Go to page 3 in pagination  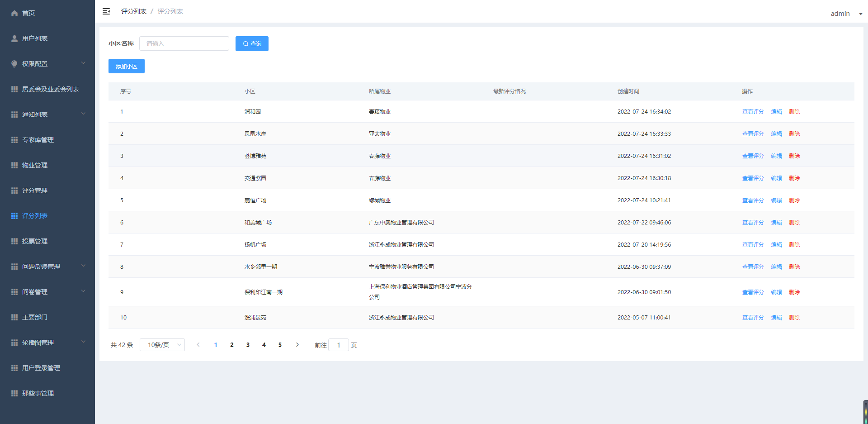click(x=248, y=345)
